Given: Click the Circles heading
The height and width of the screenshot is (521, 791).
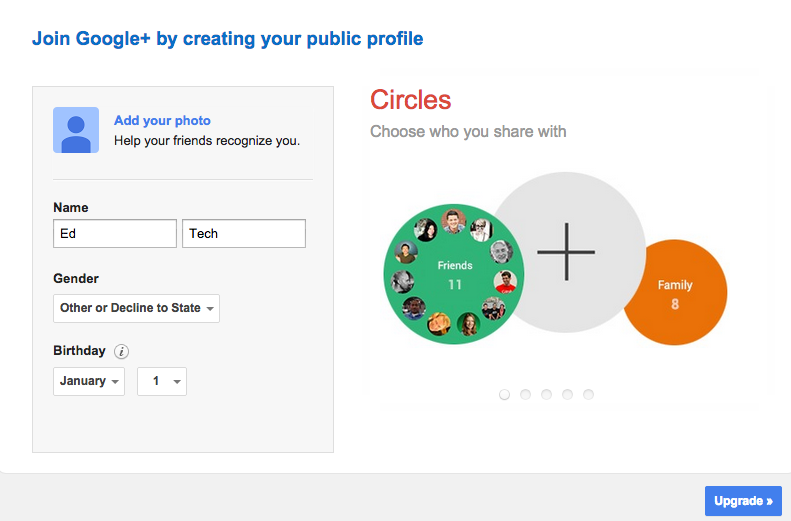Looking at the screenshot, I should tap(410, 100).
